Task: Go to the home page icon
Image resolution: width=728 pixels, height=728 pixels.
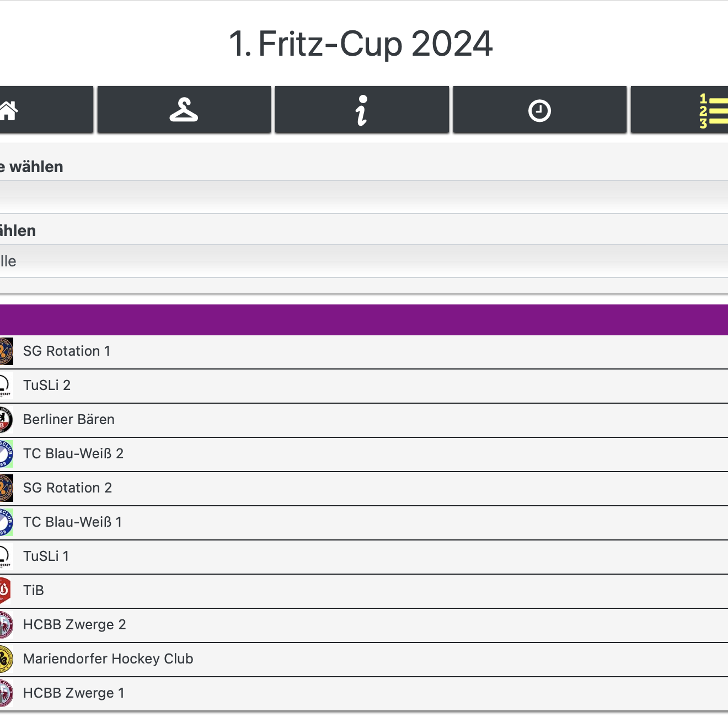Action: tap(9, 110)
